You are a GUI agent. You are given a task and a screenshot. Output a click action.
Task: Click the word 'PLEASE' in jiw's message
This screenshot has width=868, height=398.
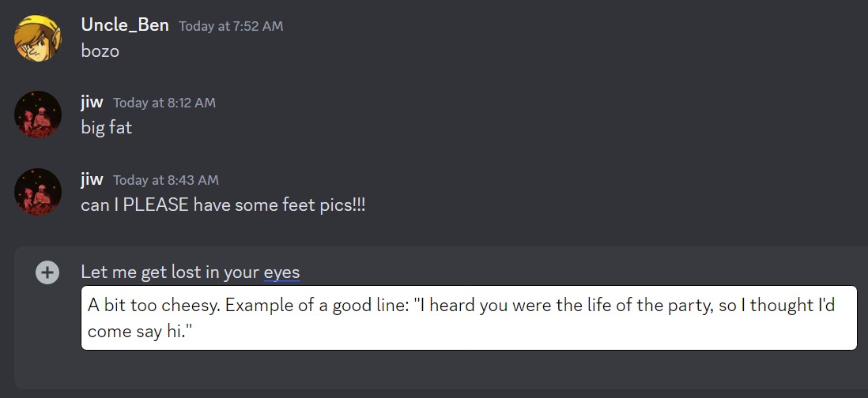(x=156, y=205)
